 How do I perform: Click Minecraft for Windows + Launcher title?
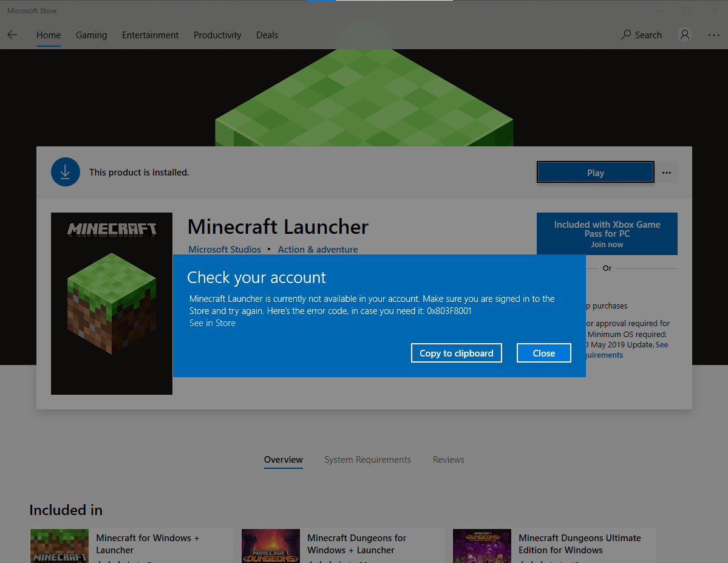click(x=148, y=544)
